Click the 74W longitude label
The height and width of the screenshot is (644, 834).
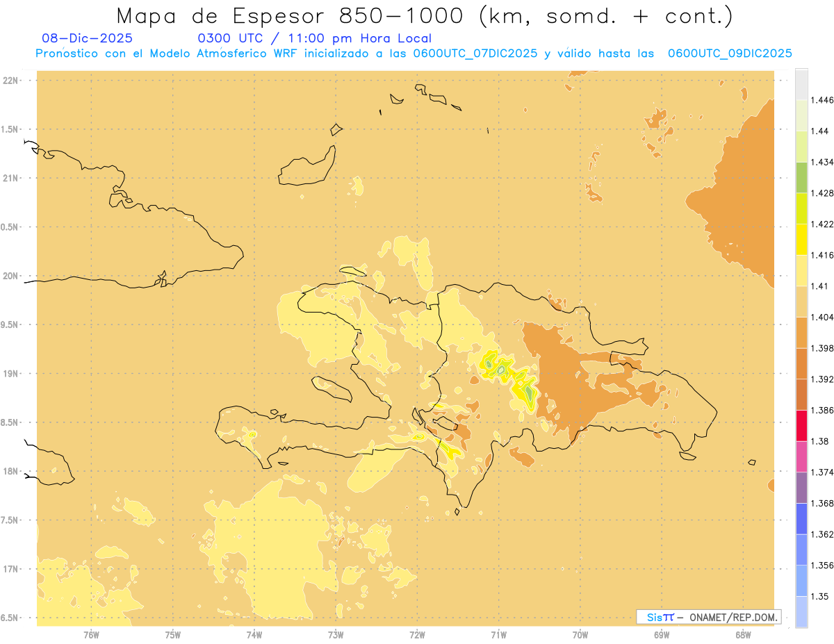pyautogui.click(x=254, y=634)
